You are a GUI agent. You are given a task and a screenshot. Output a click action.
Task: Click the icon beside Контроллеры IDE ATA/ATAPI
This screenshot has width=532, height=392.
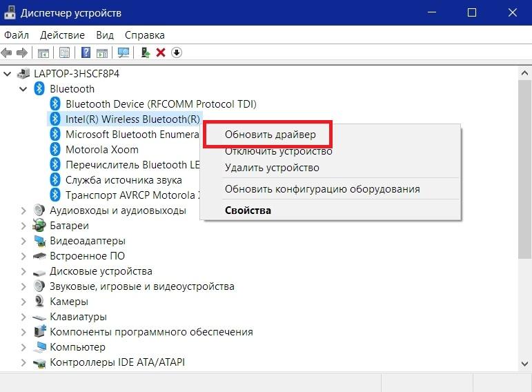tap(39, 363)
